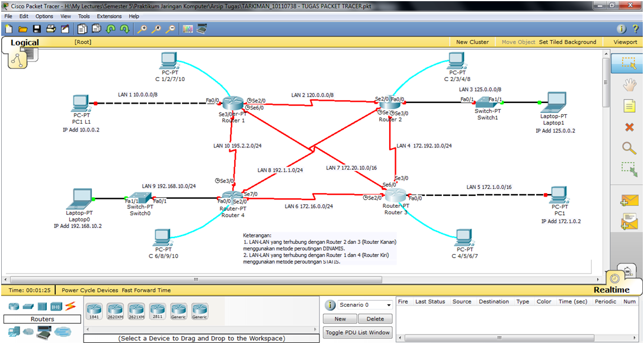The height and width of the screenshot is (344, 644).
Task: Undo last action using the toolbar arrow icon
Action: 111,29
